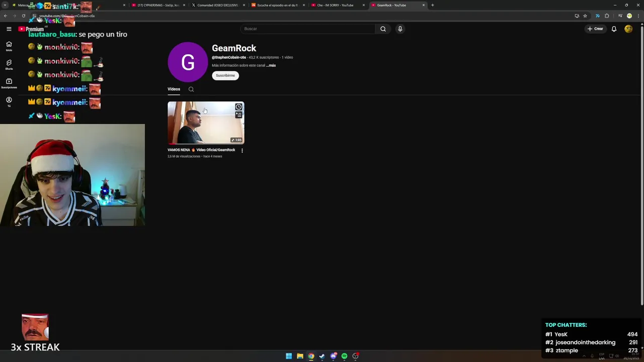Open the account avatar menu

click(x=628, y=29)
